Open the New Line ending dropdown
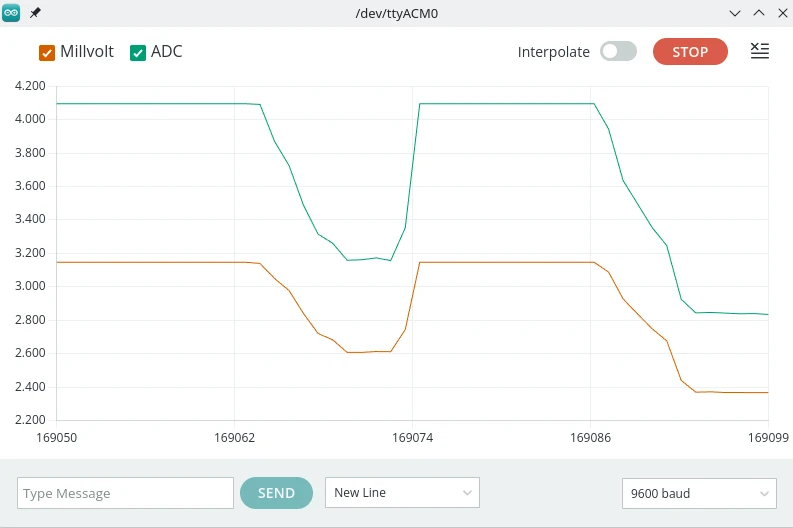 pyautogui.click(x=402, y=493)
